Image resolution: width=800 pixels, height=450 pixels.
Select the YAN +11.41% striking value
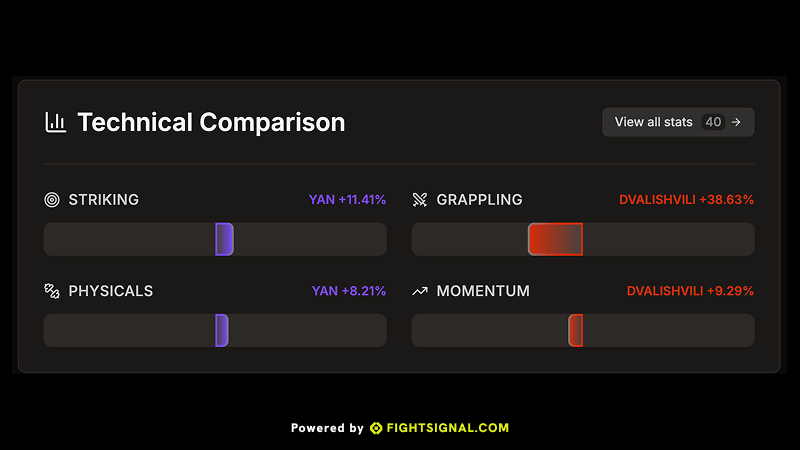[347, 199]
